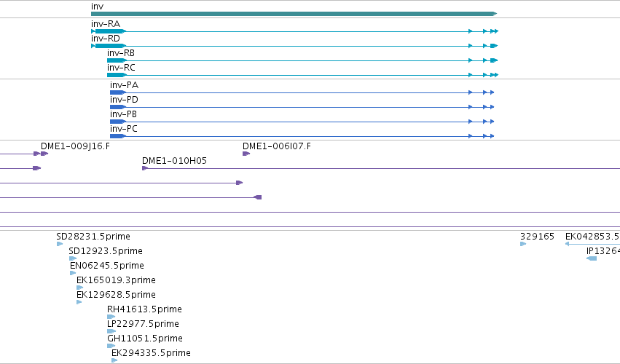Click the EK165019.3prime arrow glyph
This screenshot has height=364, width=620.
click(80, 288)
